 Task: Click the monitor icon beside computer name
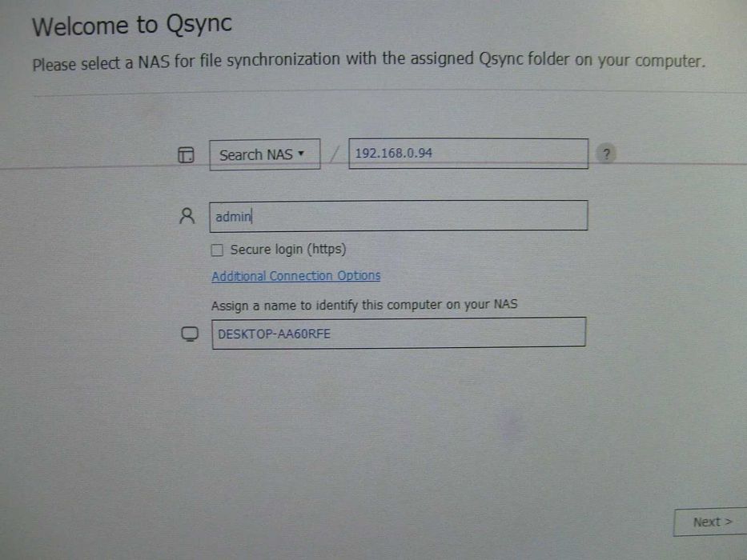tap(190, 334)
